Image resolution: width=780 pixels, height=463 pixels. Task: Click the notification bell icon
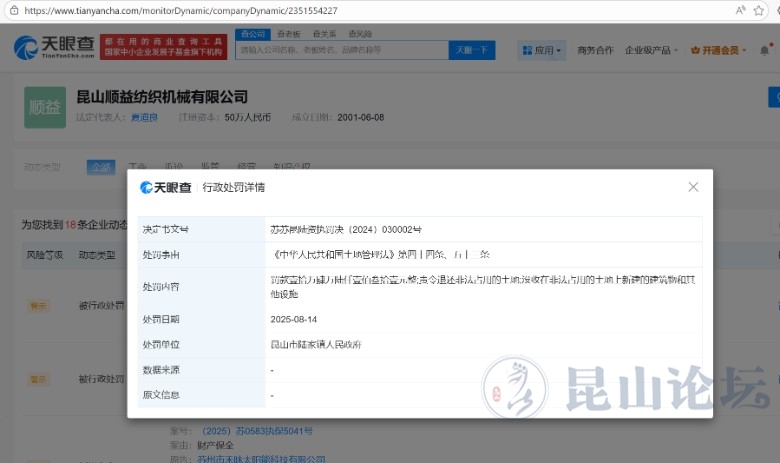tap(764, 50)
